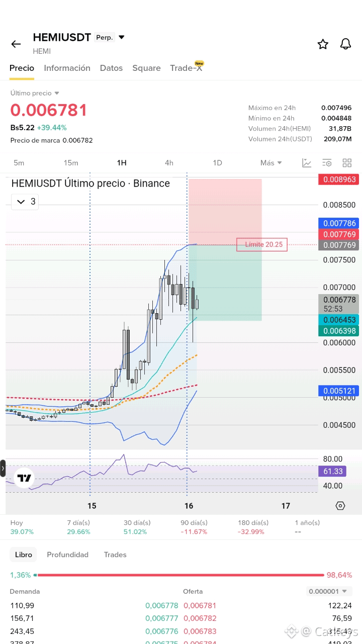Image resolution: width=362 pixels, height=644 pixels.
Task: Click the date marker 15 on time axis
Action: tap(92, 506)
